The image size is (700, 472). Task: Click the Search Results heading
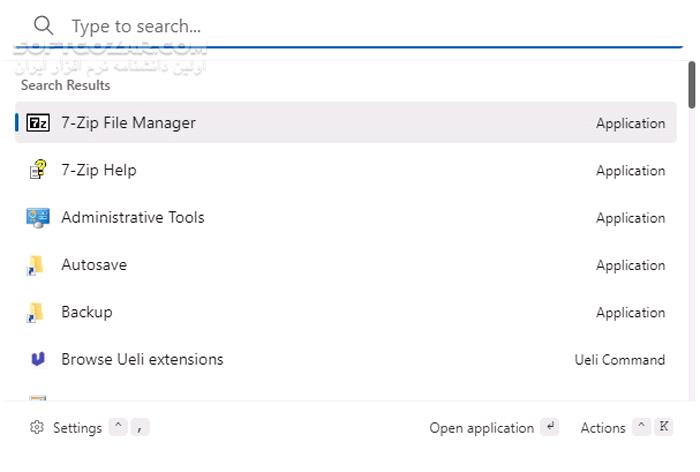[66, 85]
